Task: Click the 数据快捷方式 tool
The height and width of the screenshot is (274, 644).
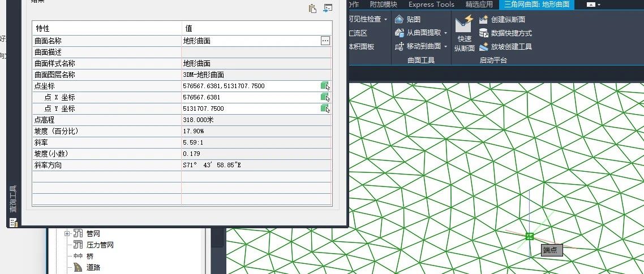Action: click(x=505, y=33)
